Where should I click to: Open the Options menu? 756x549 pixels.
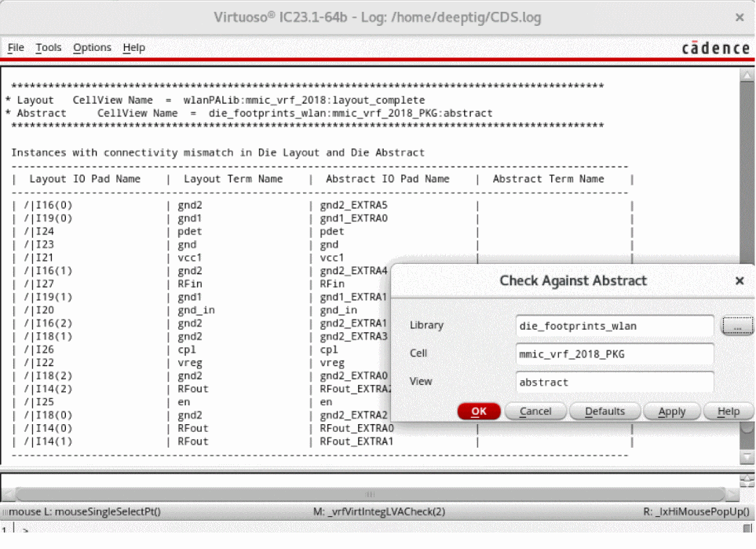[92, 47]
